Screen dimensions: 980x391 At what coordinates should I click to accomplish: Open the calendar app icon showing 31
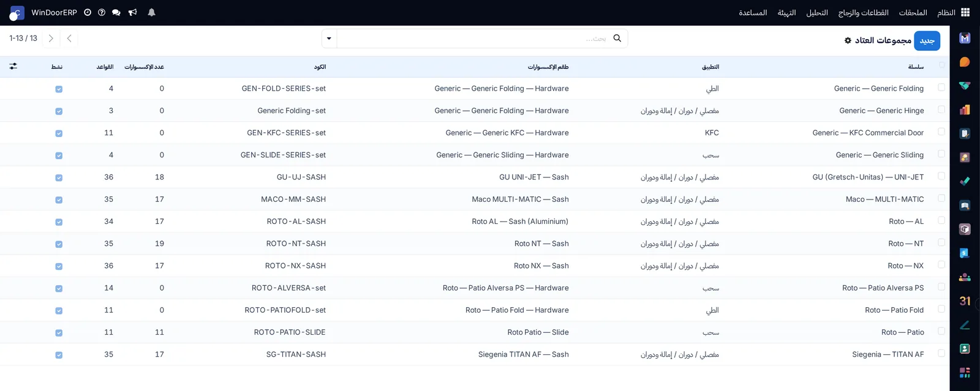965,300
